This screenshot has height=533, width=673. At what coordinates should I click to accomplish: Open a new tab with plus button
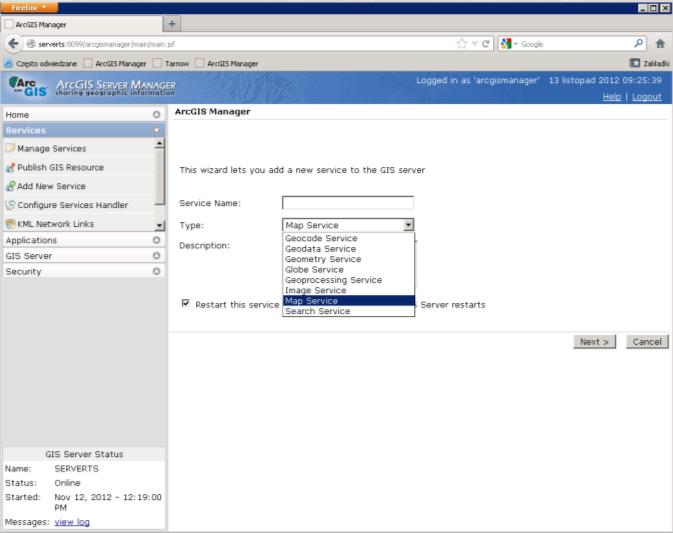172,24
